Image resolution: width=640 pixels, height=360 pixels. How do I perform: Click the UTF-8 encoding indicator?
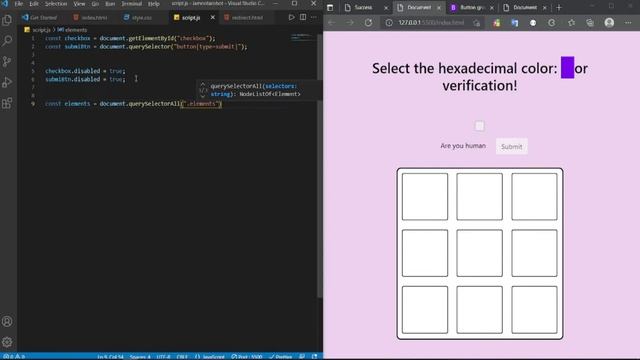[x=163, y=356]
